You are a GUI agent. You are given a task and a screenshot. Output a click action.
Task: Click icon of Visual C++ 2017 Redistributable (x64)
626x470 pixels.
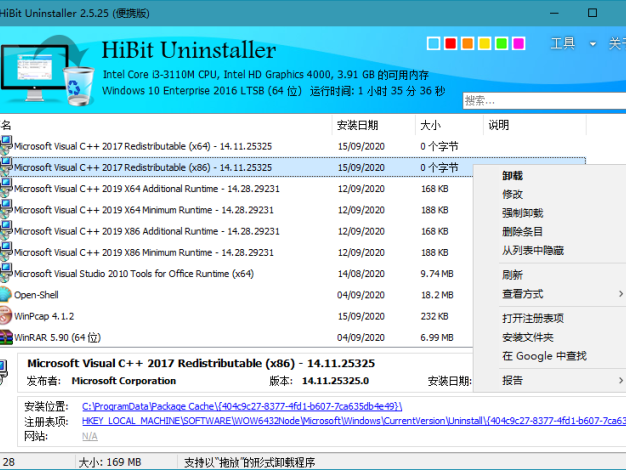click(6, 145)
